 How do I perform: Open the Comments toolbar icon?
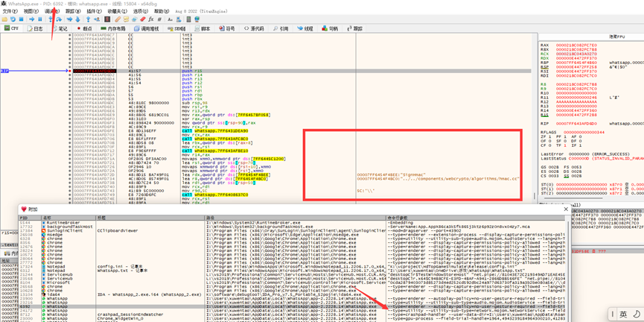point(126,19)
